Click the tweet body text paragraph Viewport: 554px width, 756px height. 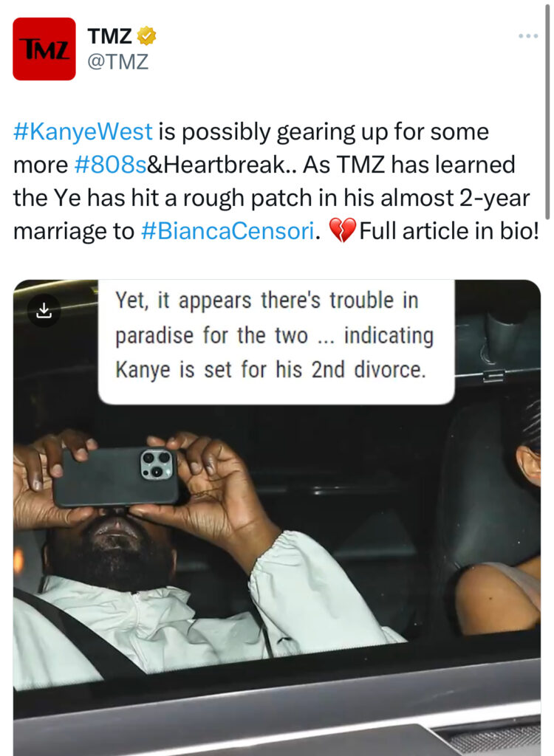tap(276, 182)
